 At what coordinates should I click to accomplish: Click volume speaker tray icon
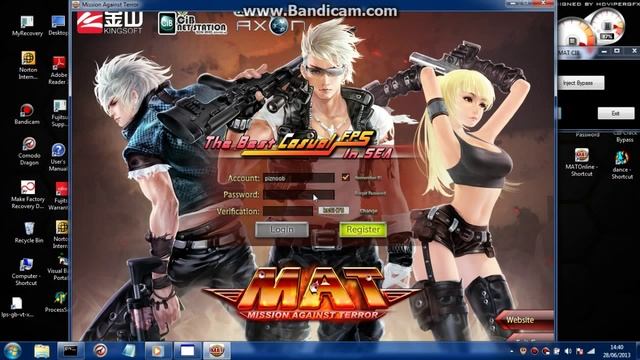(x=568, y=351)
